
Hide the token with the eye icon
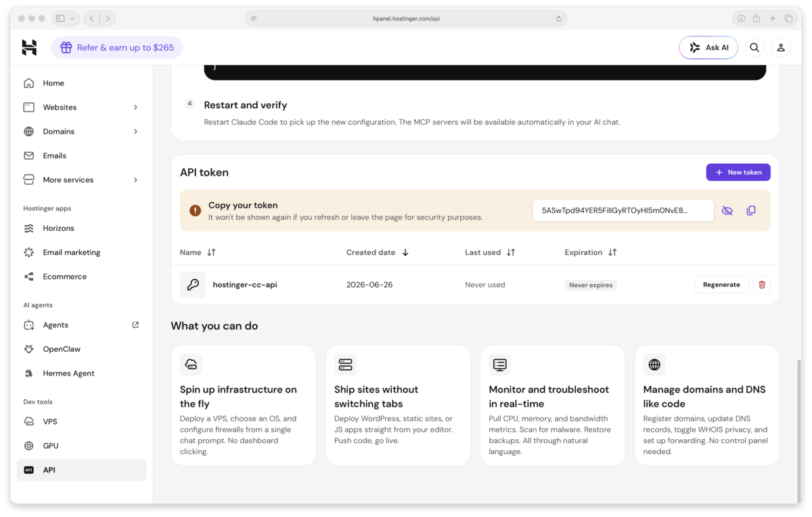(x=727, y=210)
